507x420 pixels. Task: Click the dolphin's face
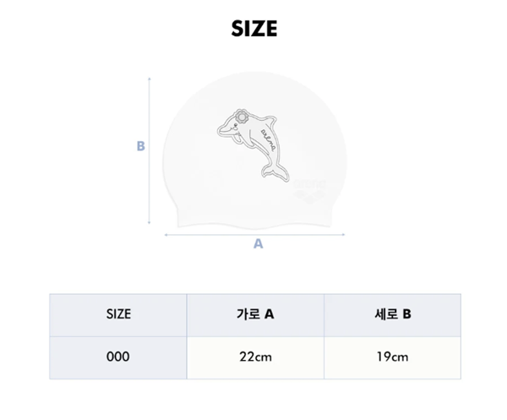[x=229, y=128]
